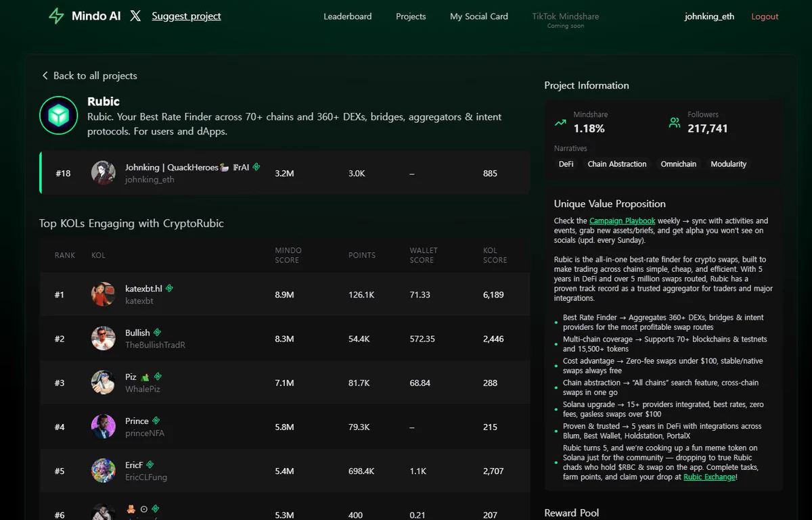The height and width of the screenshot is (520, 812).
Task: Click princeNFA handle text
Action: coord(145,433)
